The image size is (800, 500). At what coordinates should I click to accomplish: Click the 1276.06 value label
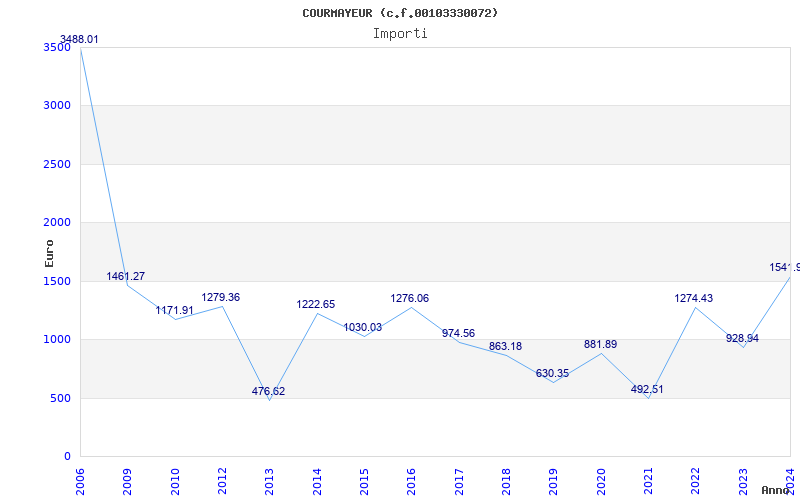tap(409, 298)
